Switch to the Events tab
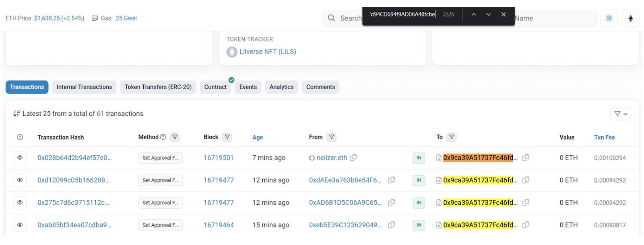This screenshot has width=644, height=245. (x=248, y=87)
